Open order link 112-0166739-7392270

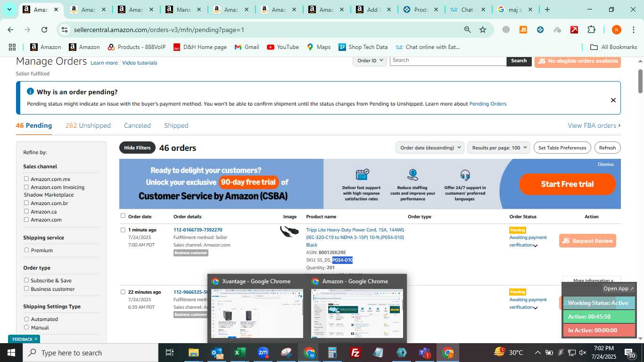[198, 230]
